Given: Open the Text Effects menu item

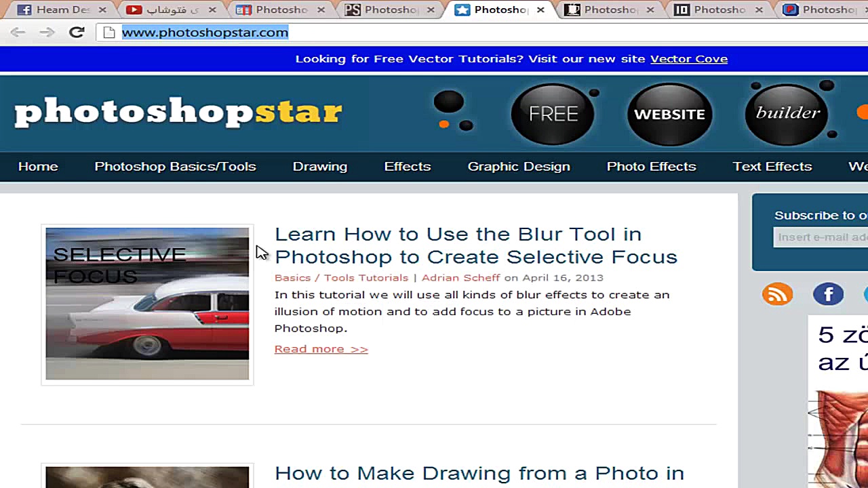Looking at the screenshot, I should point(772,167).
